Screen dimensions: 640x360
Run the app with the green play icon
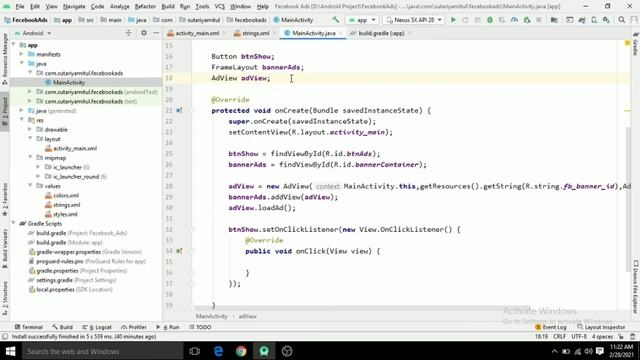click(453, 20)
